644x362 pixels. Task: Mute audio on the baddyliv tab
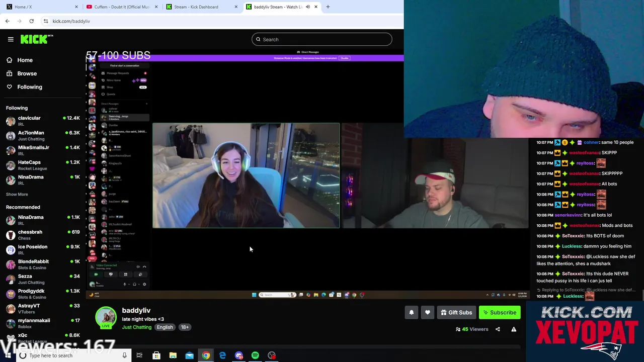click(307, 7)
